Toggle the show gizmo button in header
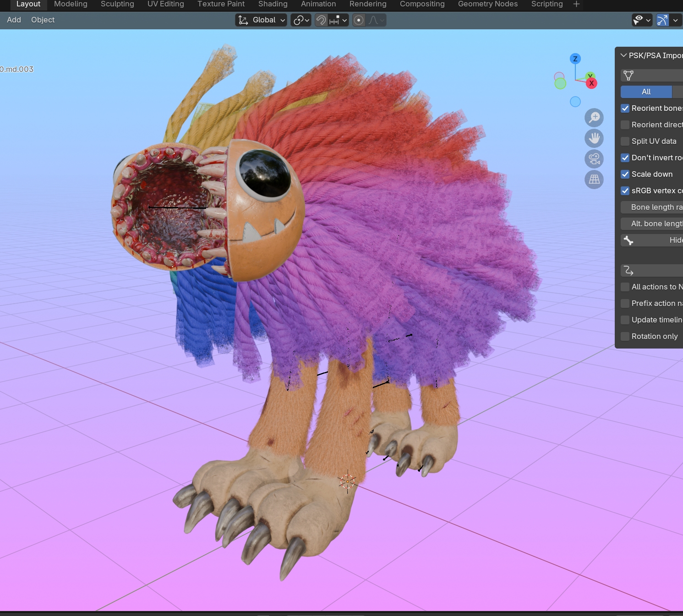 pyautogui.click(x=662, y=20)
